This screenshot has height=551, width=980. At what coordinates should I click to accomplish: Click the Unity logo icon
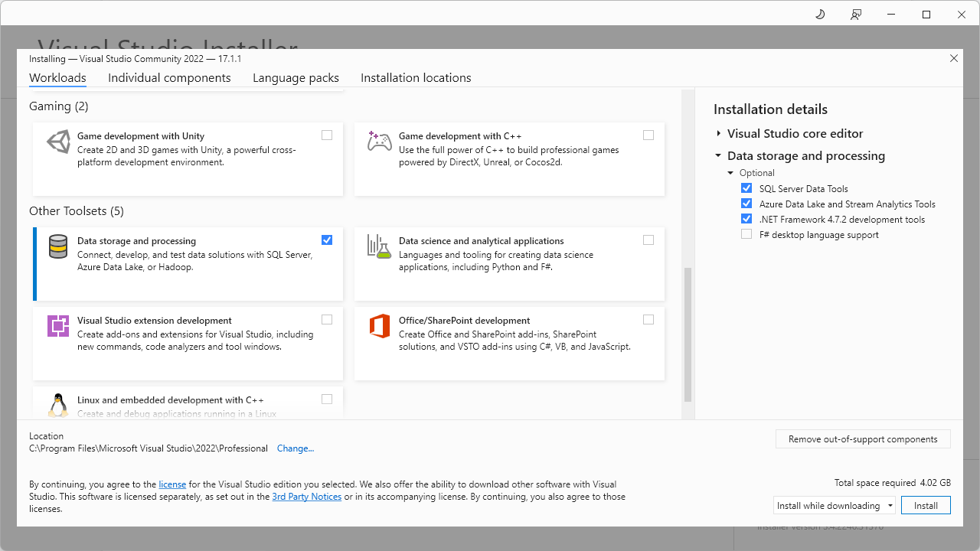pyautogui.click(x=58, y=142)
